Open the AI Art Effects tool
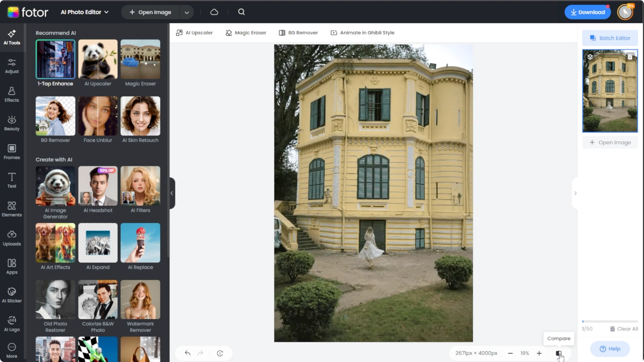This screenshot has width=644, height=362. [55, 247]
